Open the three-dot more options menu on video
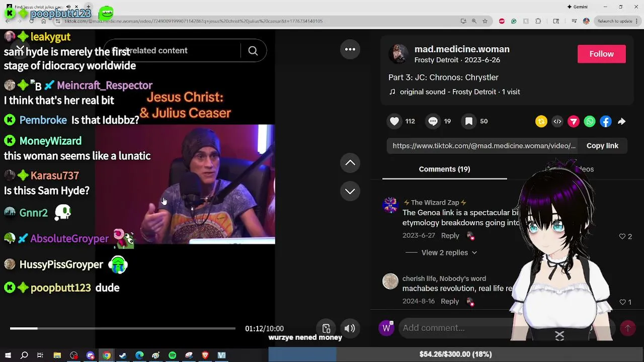Screen dimensions: 644x362 coord(350,49)
